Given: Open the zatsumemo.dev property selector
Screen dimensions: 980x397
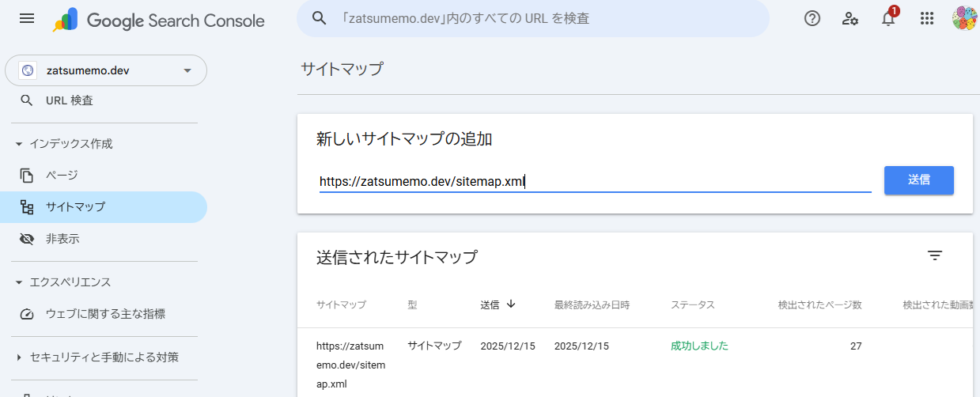Looking at the screenshot, I should (106, 70).
